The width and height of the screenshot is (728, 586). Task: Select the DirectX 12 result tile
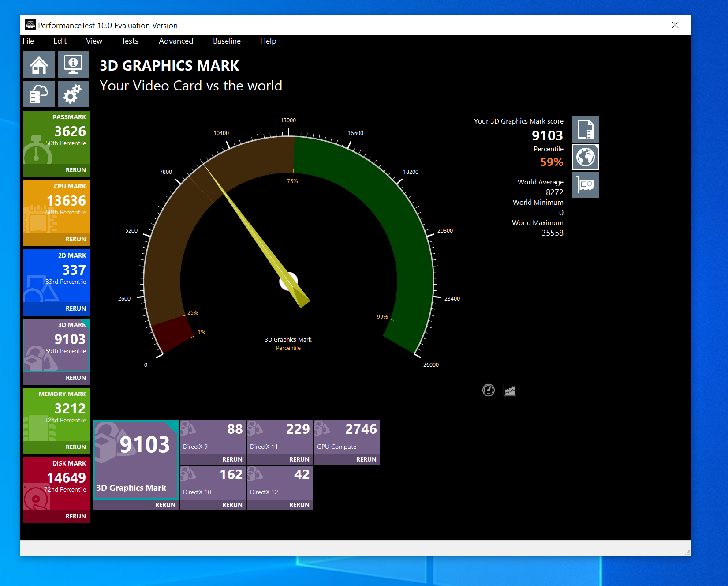[280, 482]
